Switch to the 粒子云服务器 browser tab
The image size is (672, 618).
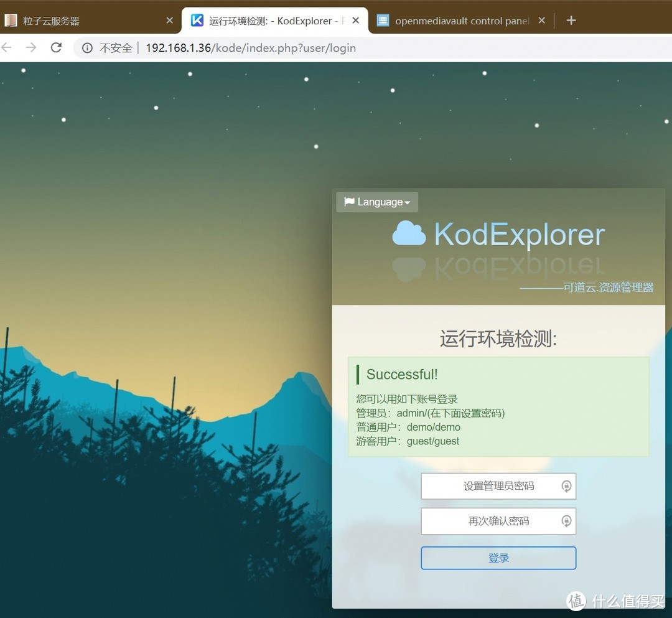coord(88,20)
